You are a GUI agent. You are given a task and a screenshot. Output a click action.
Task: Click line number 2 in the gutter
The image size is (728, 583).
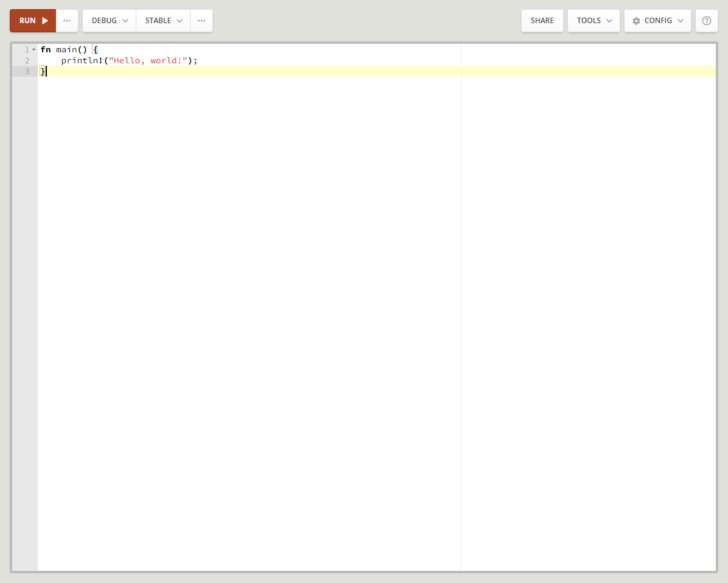[26, 61]
